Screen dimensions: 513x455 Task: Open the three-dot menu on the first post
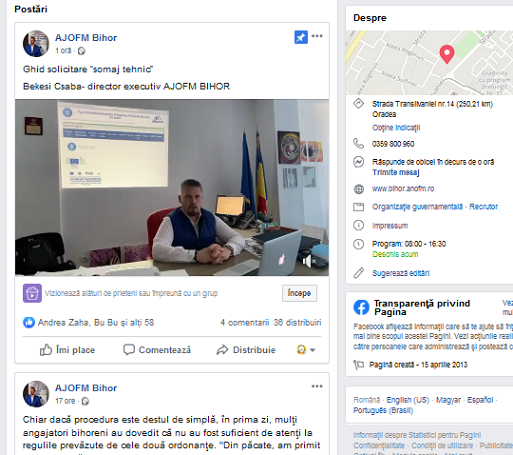pos(317,36)
